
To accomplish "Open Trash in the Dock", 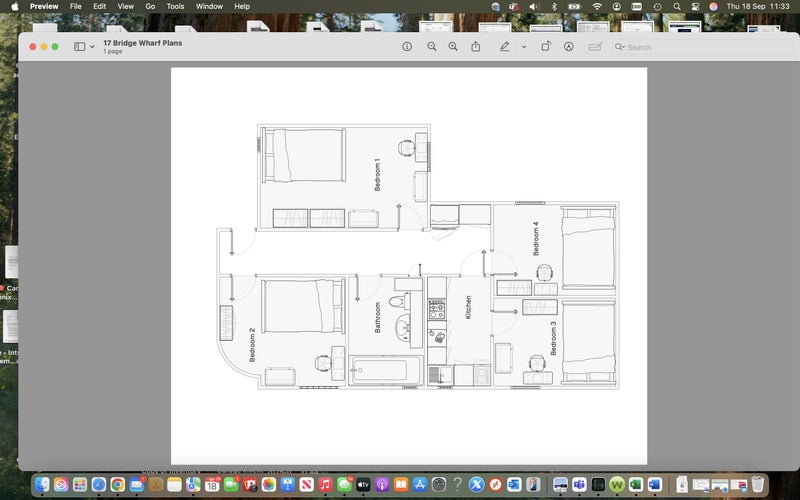I will [x=758, y=485].
